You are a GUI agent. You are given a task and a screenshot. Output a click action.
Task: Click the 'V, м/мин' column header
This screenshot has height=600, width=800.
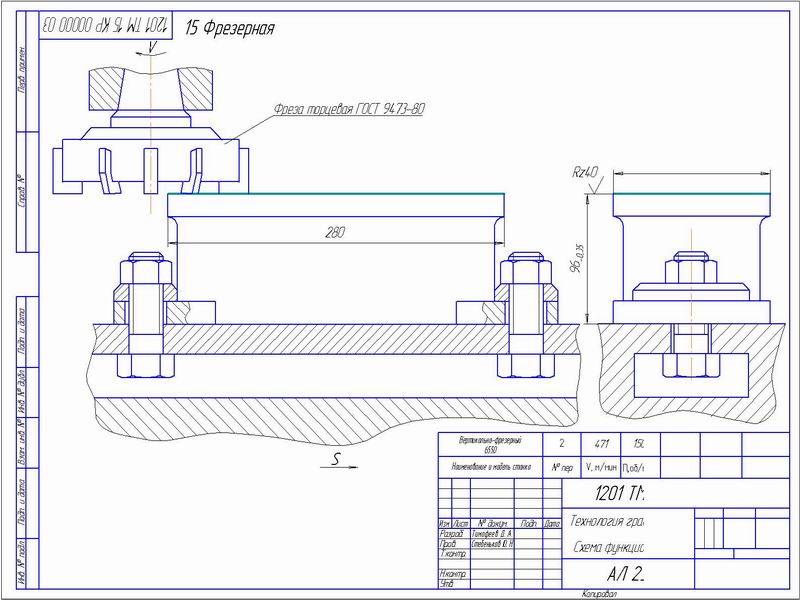pos(601,467)
